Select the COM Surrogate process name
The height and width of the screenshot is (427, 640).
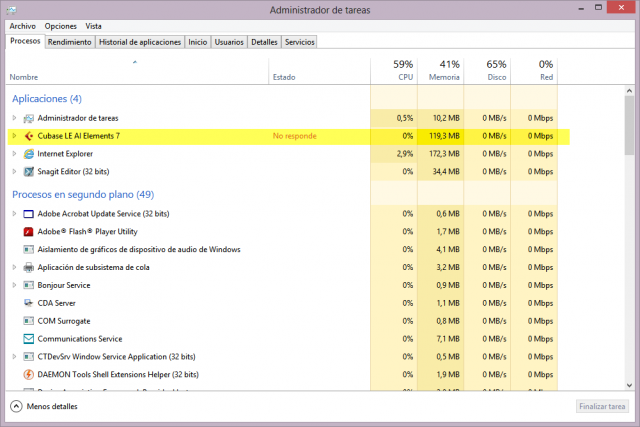click(x=64, y=321)
